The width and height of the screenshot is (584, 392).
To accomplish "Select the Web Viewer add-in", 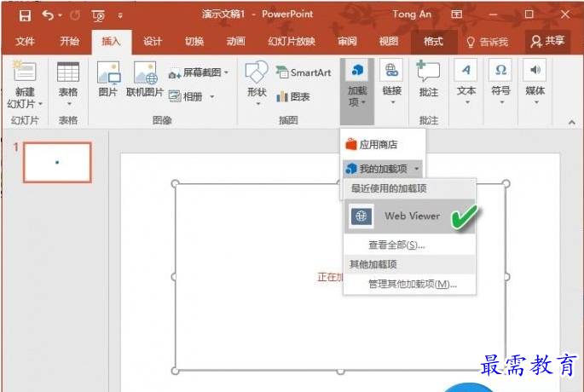I will 409,216.
